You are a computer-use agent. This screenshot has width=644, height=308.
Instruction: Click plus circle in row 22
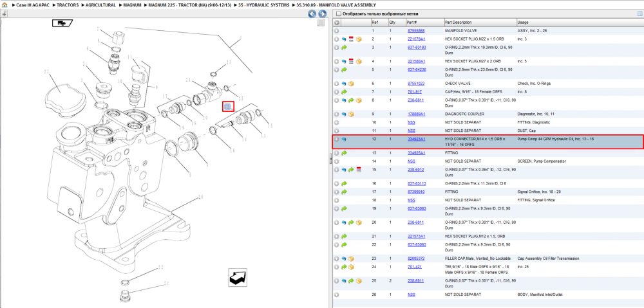click(x=336, y=245)
